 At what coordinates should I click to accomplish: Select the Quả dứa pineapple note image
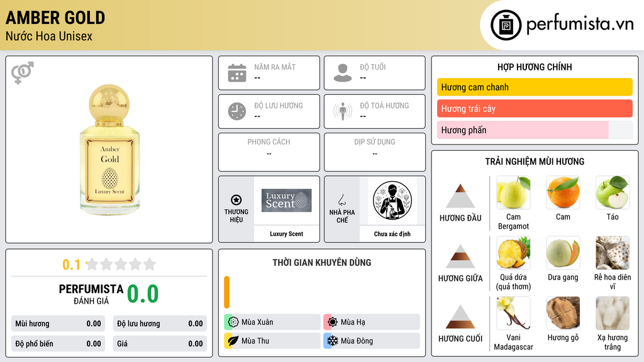513,253
